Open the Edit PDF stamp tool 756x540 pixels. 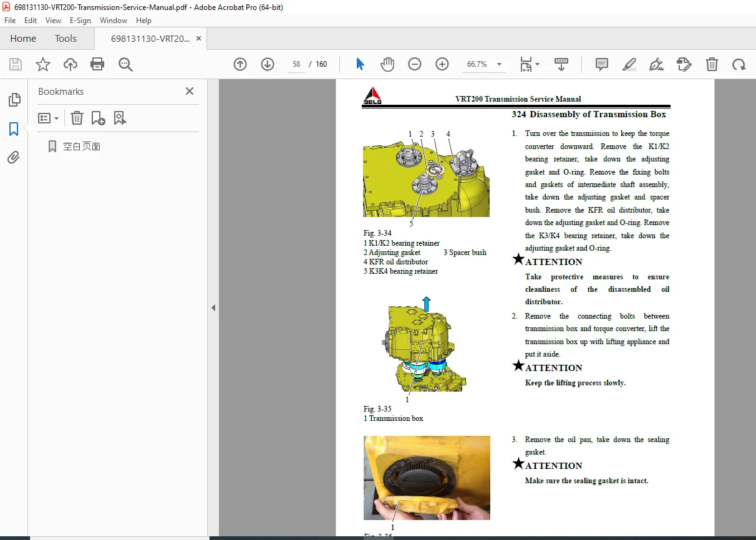(684, 64)
